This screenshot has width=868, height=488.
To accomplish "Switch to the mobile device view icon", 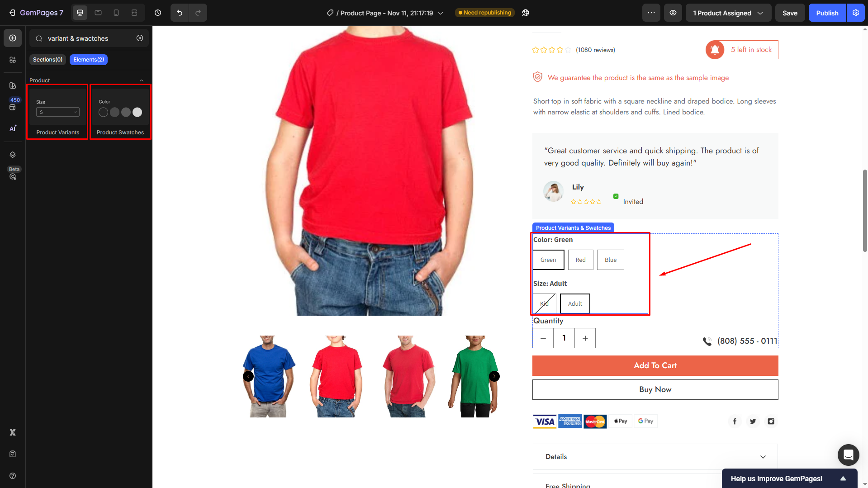I will (116, 13).
